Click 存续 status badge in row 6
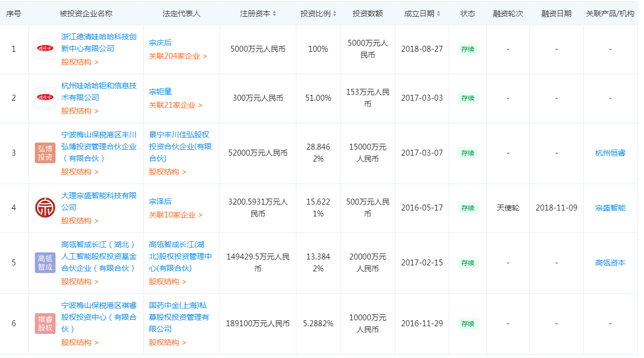644x358 pixels. tap(468, 324)
